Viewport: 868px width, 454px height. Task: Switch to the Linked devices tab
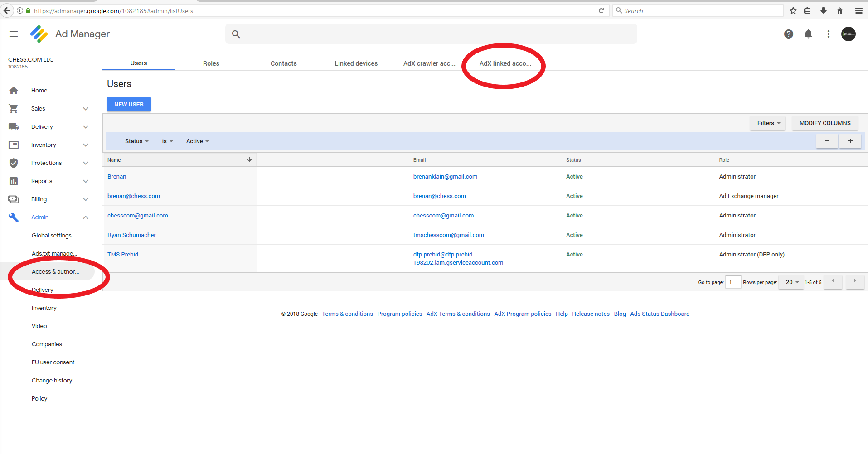pyautogui.click(x=356, y=63)
